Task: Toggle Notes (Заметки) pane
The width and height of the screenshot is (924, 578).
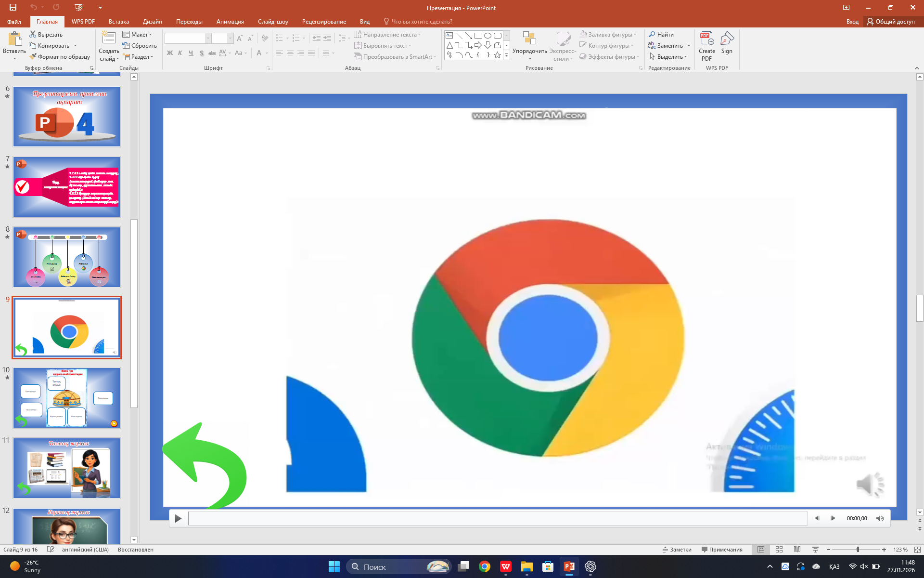Action: 677,550
